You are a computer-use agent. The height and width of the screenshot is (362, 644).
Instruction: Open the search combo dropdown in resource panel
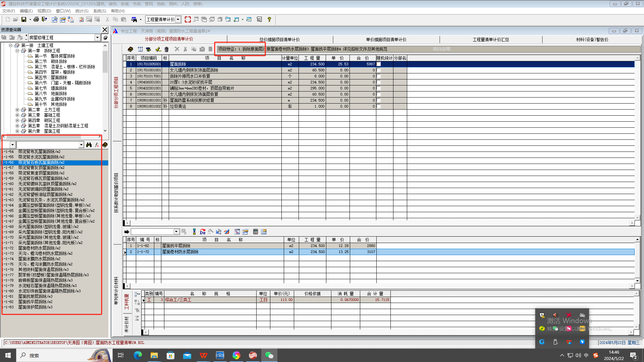click(x=81, y=145)
